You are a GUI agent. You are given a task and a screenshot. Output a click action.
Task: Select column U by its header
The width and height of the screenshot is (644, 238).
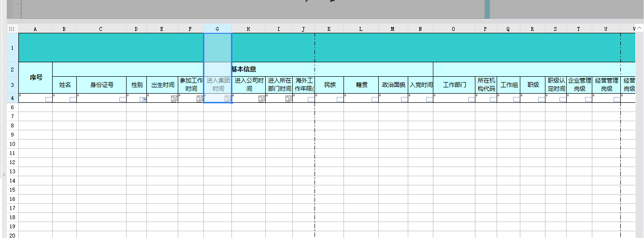pos(606,29)
